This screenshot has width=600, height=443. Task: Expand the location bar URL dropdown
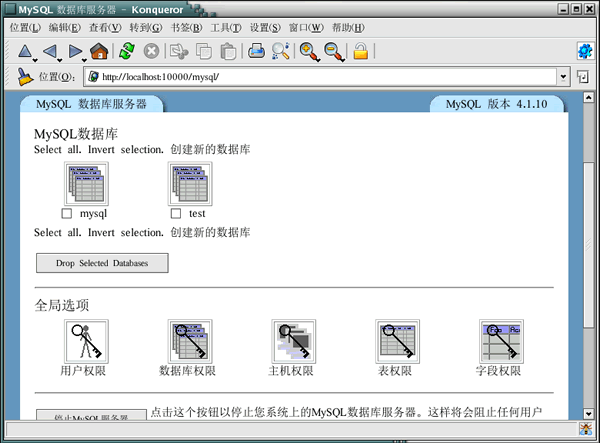(x=563, y=77)
